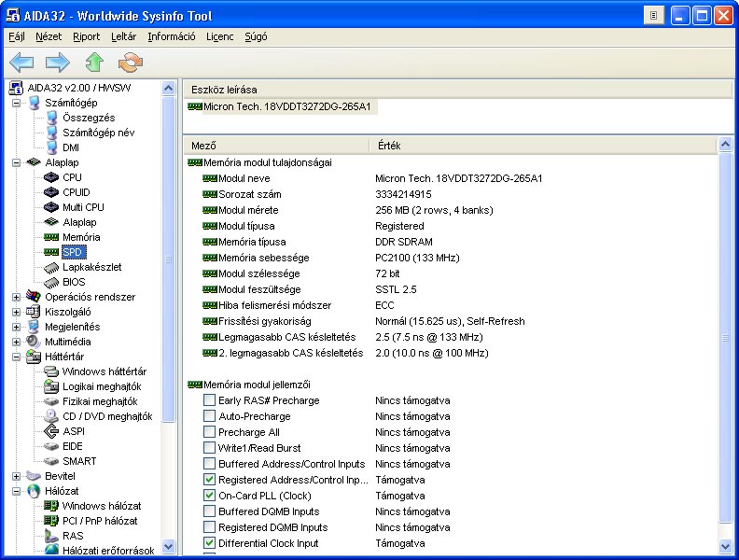Uncheck the Differential Clock Input checkbox
This screenshot has width=739, height=560.
tap(209, 543)
